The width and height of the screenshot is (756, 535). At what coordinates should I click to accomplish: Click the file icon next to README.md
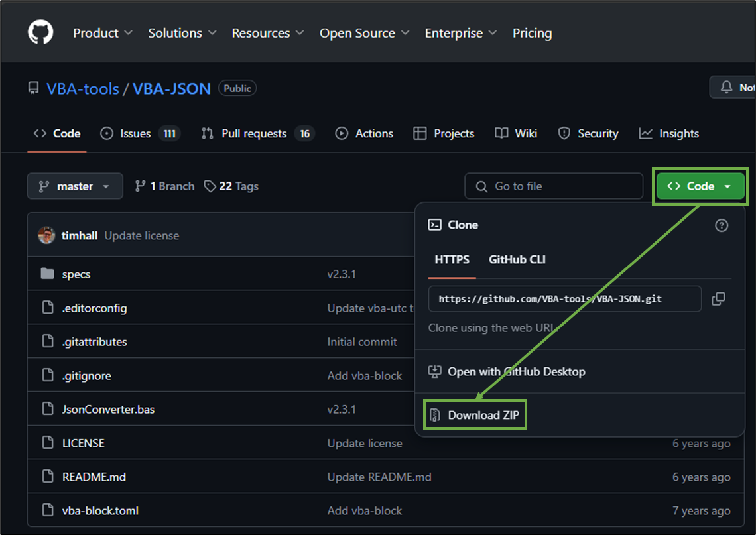(48, 476)
